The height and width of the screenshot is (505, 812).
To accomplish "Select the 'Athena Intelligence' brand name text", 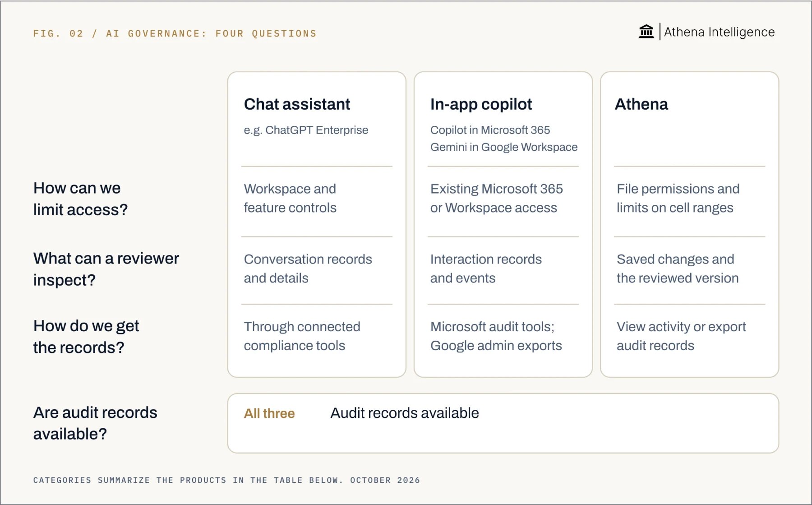I will click(x=719, y=32).
